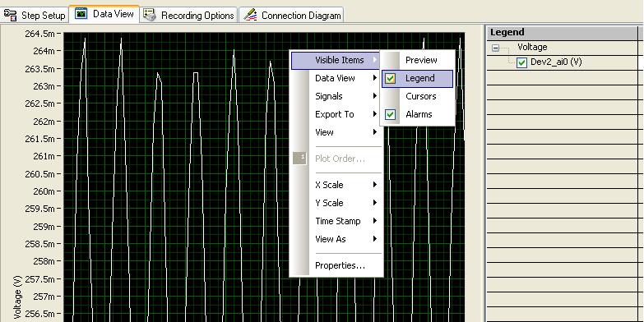Open the View submenu
Image resolution: width=644 pixels, height=322 pixels.
tap(336, 132)
